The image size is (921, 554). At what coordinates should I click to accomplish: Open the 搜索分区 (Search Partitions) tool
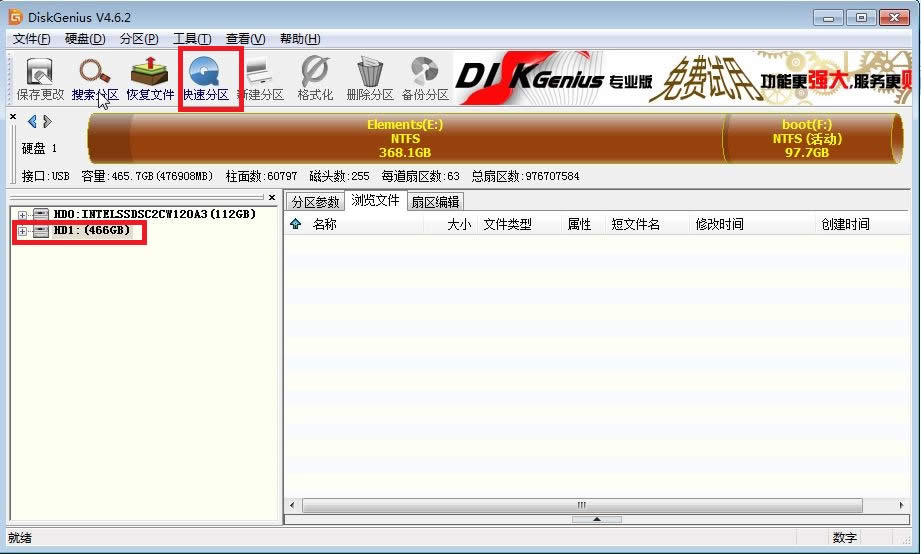click(95, 80)
